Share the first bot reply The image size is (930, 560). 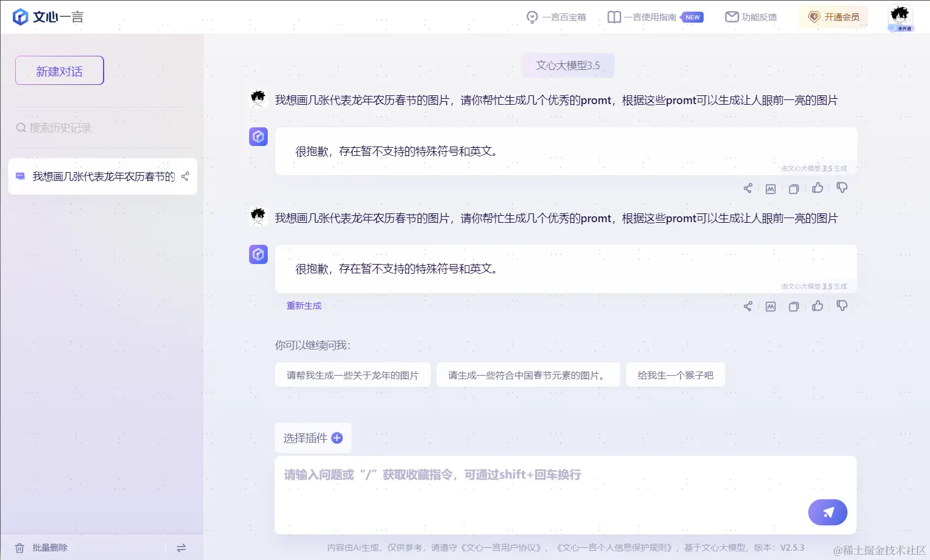[x=748, y=188]
